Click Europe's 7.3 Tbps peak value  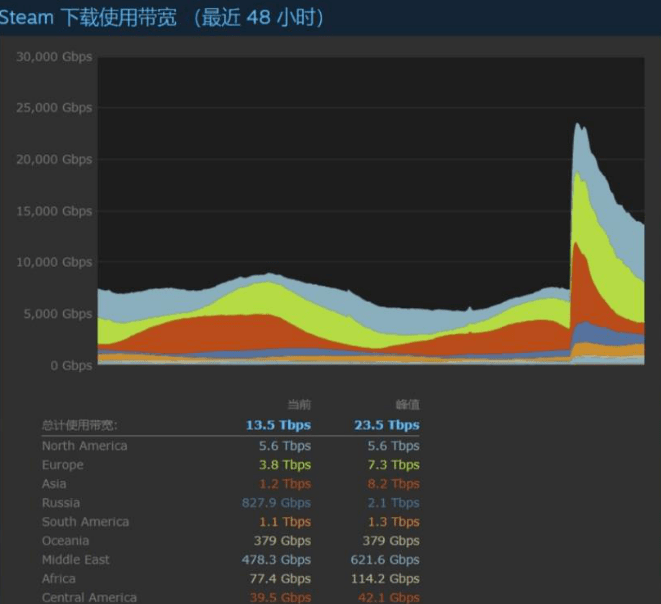pyautogui.click(x=391, y=465)
